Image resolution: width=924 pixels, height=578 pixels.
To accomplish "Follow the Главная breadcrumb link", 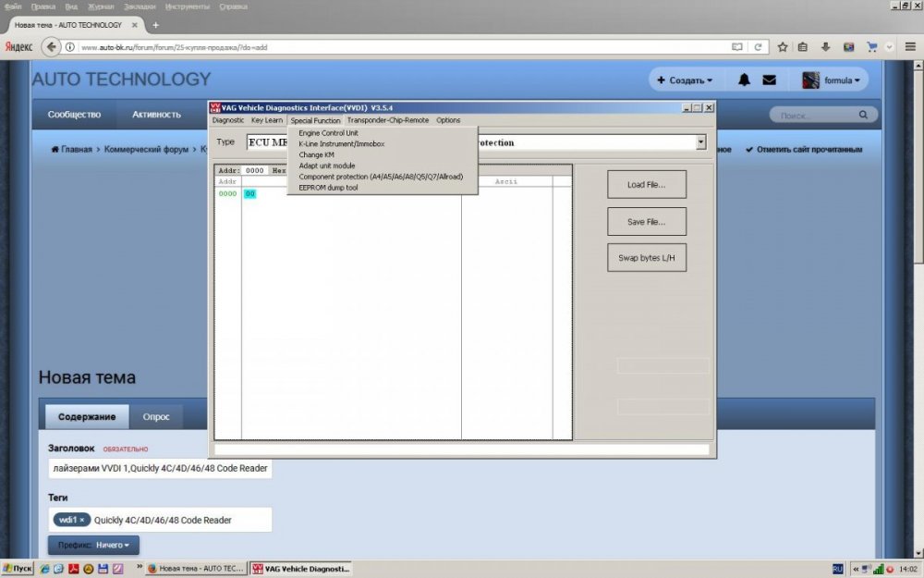I will pyautogui.click(x=72, y=150).
